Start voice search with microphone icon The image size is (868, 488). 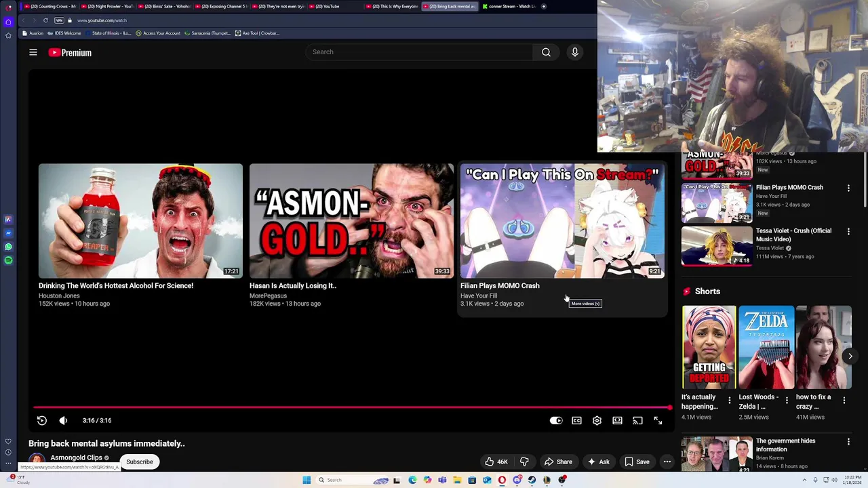pos(575,52)
